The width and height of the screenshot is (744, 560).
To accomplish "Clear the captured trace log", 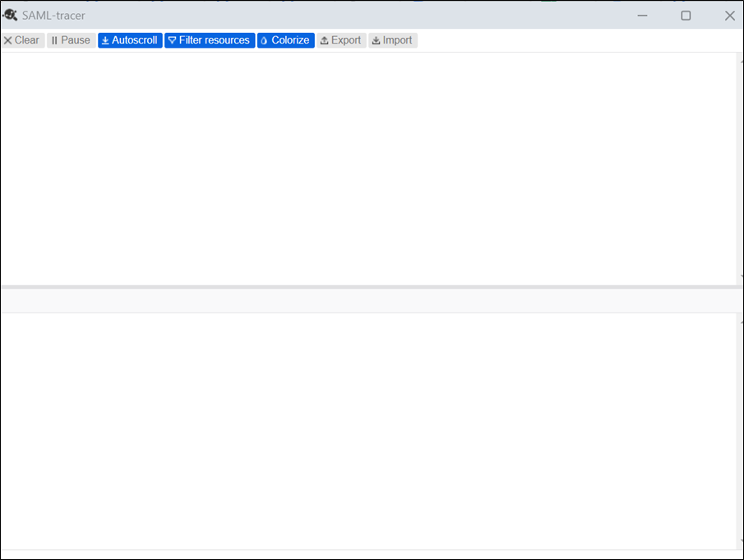I will point(22,40).
